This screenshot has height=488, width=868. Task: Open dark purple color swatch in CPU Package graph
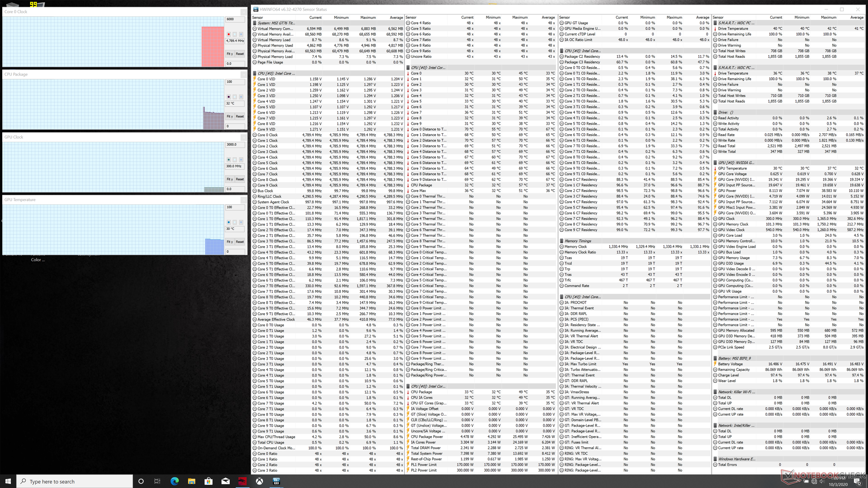229,97
